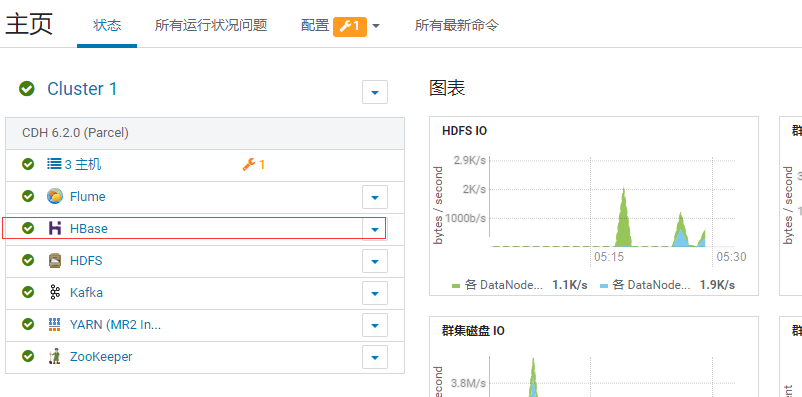The height and width of the screenshot is (397, 802).
Task: Click the green status check next to YARN
Action: coord(28,324)
